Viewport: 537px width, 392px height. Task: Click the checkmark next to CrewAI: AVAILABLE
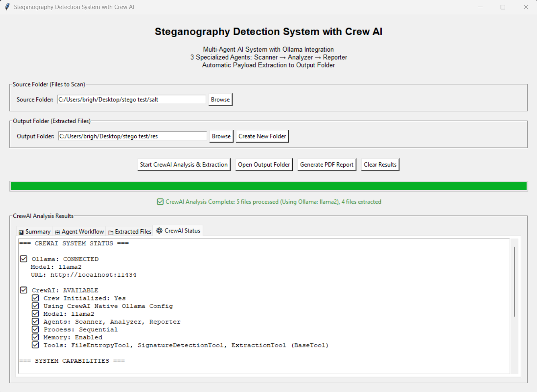[23, 290]
